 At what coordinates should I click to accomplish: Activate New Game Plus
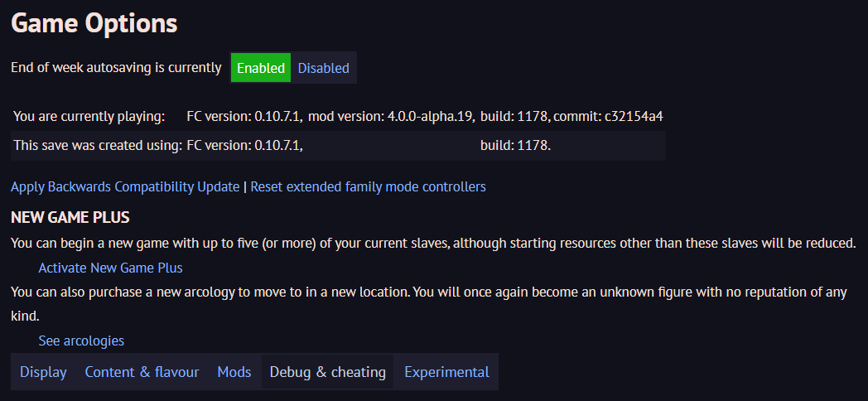[x=110, y=268]
